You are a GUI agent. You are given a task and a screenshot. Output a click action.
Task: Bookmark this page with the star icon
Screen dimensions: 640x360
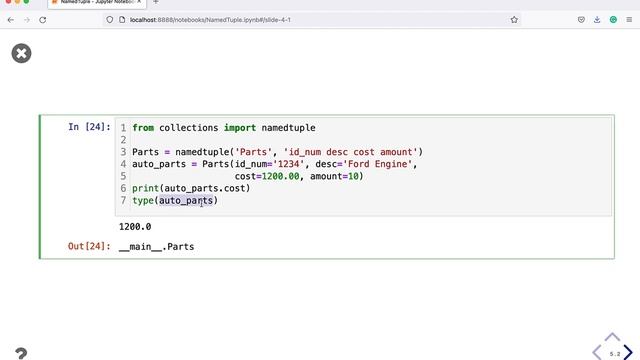point(514,20)
